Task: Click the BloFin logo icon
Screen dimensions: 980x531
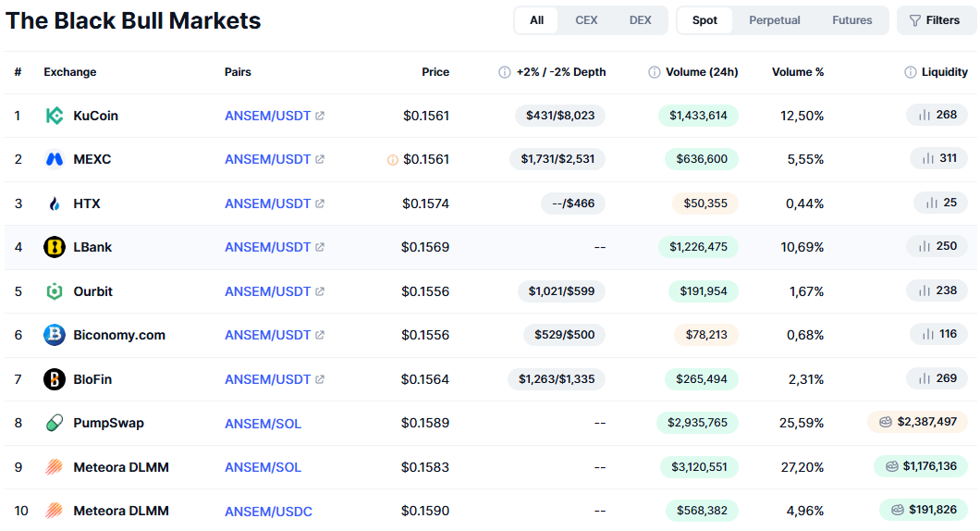Action: point(55,379)
